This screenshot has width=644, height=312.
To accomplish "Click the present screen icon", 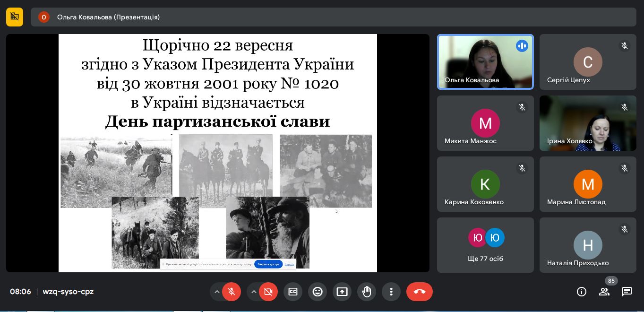I will pyautogui.click(x=342, y=292).
